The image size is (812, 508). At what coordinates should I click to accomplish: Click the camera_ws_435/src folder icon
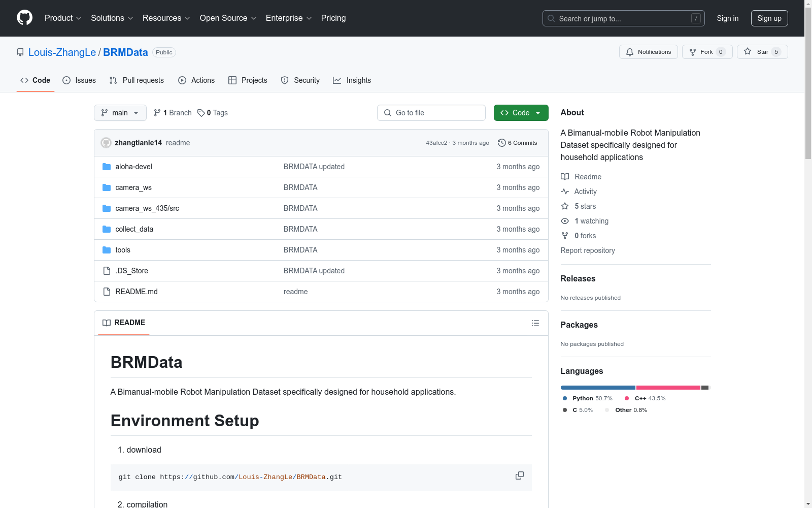pyautogui.click(x=107, y=208)
